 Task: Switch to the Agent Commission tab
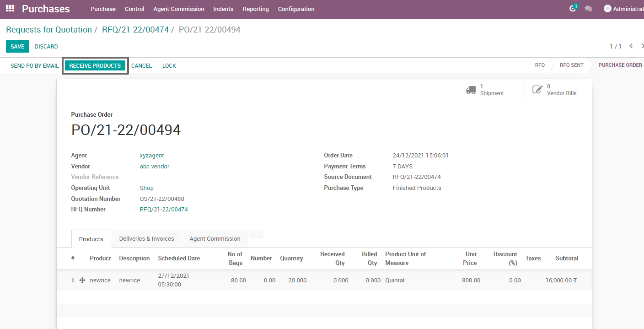coord(215,238)
